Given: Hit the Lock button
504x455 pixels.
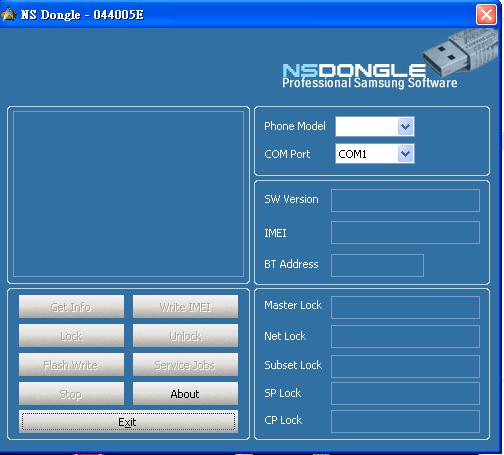Looking at the screenshot, I should coord(71,336).
